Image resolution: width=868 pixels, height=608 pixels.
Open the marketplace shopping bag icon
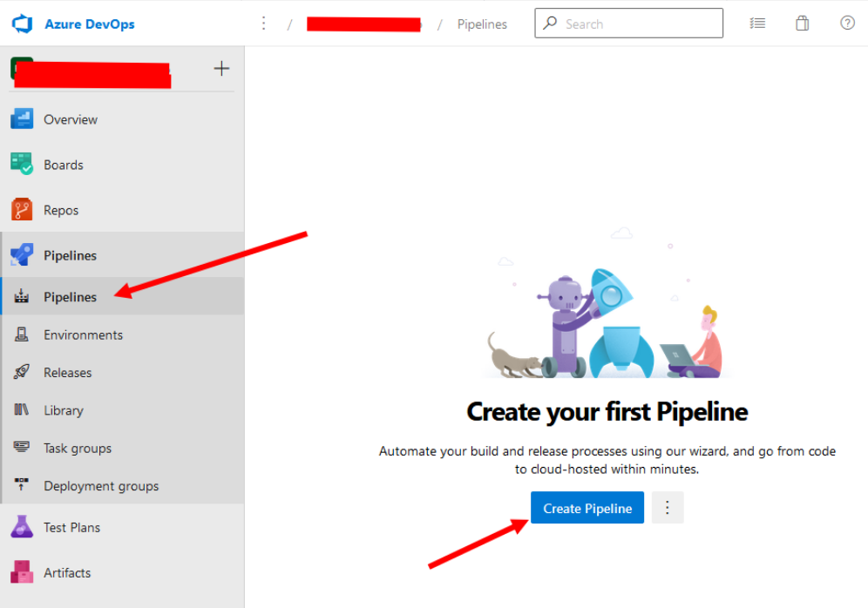click(802, 24)
